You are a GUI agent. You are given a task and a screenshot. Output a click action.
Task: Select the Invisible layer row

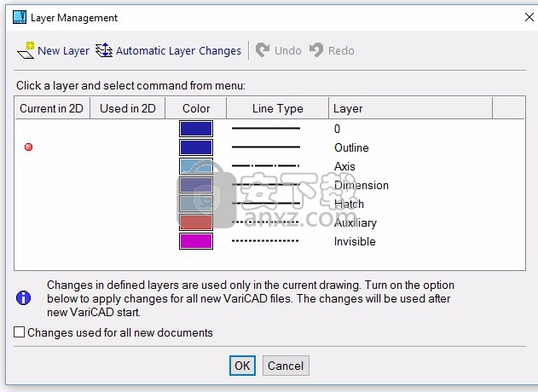[356, 241]
